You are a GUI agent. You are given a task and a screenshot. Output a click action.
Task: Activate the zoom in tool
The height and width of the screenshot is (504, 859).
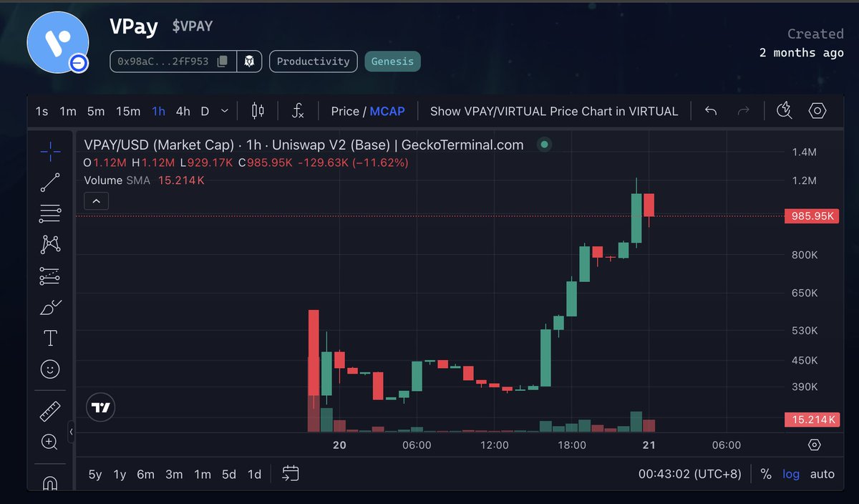pos(50,442)
